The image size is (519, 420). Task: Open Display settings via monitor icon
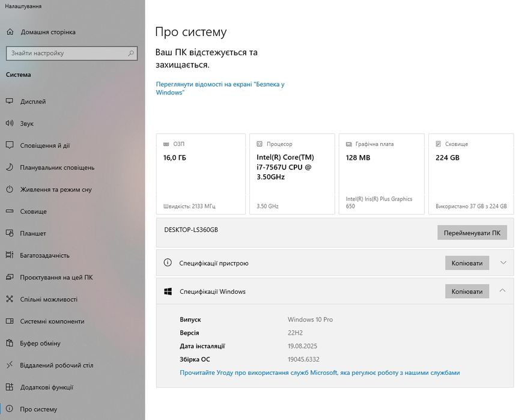10,102
